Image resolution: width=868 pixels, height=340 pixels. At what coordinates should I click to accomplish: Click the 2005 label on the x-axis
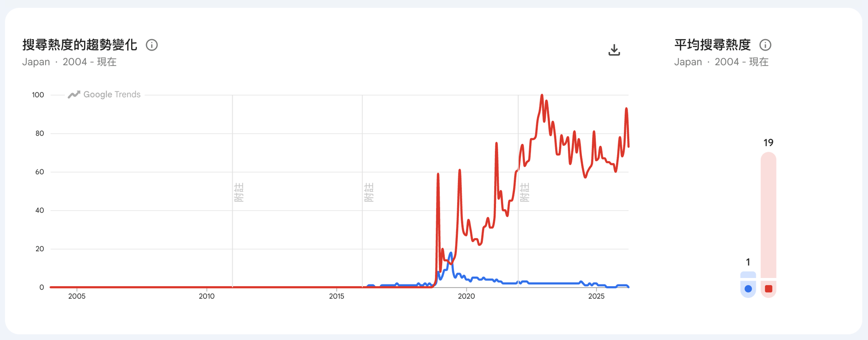point(77,296)
